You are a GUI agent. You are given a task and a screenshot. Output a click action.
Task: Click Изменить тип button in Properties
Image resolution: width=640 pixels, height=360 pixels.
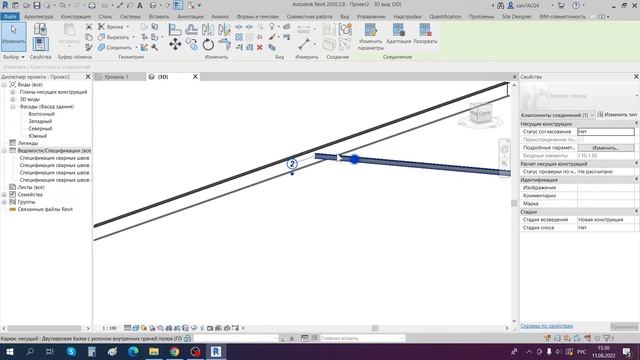pyautogui.click(x=617, y=115)
